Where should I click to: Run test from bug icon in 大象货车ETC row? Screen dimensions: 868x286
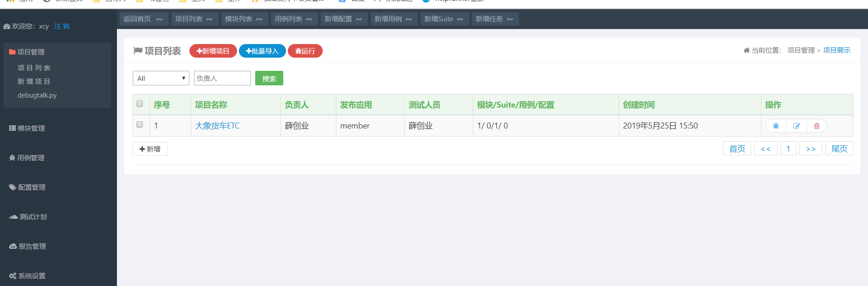tap(776, 126)
